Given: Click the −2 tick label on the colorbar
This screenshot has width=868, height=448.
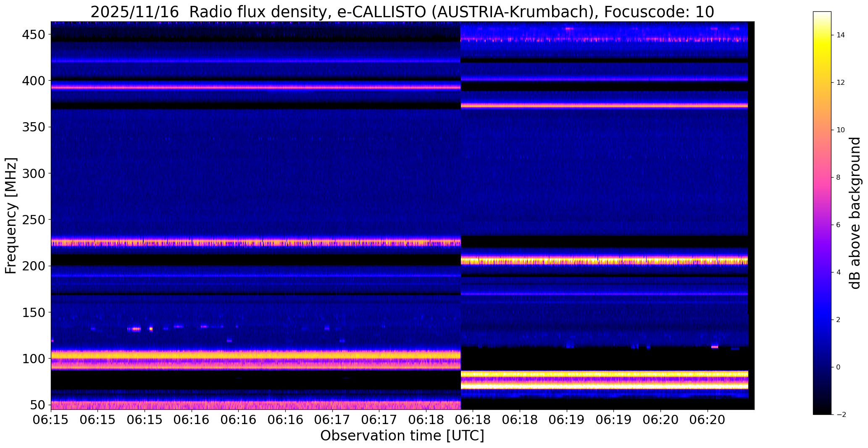Looking at the screenshot, I should pos(841,415).
